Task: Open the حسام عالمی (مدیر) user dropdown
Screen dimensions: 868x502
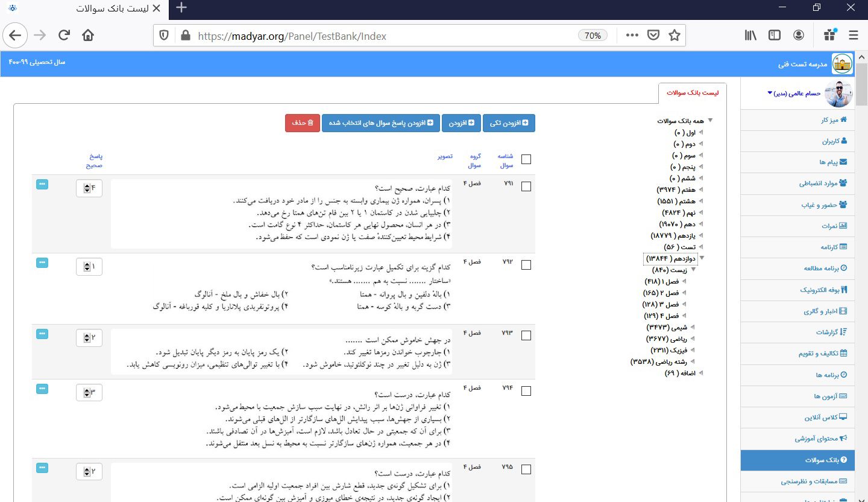Action: pos(793,94)
